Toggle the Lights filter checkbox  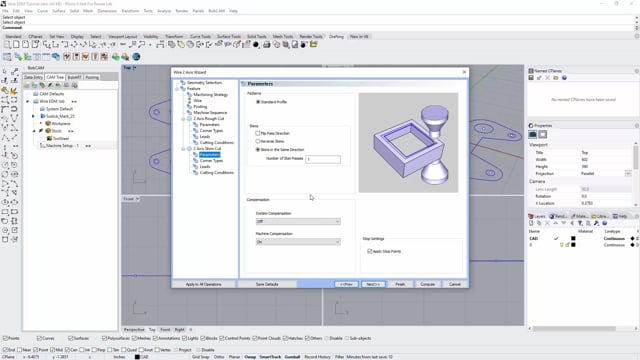pyautogui.click(x=185, y=338)
